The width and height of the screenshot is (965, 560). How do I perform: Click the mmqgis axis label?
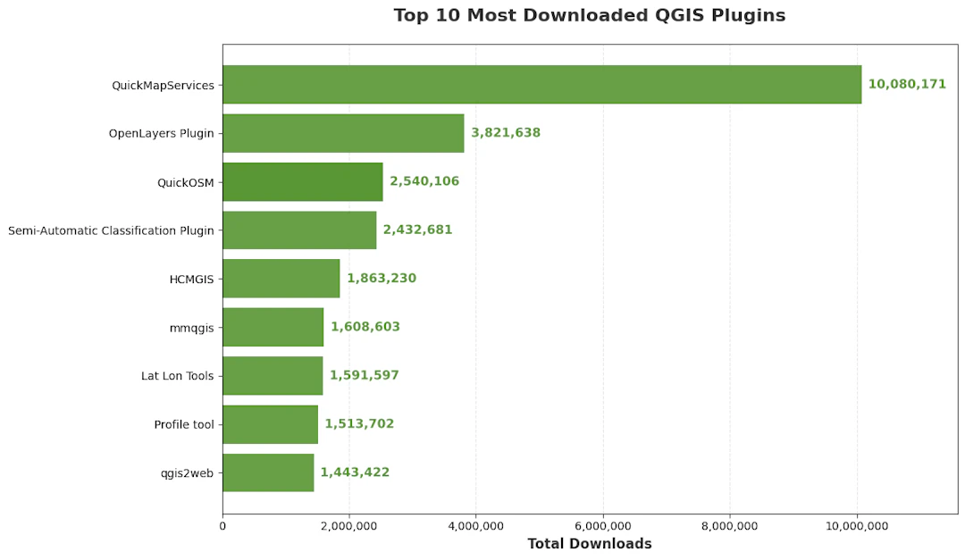(191, 328)
